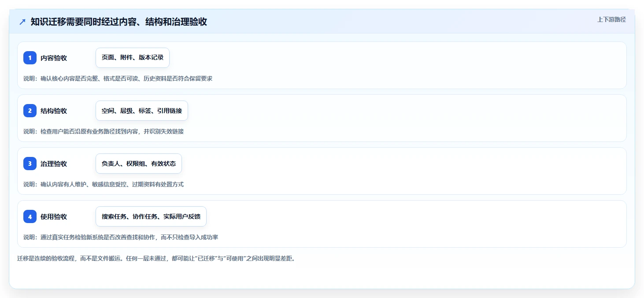644x298 pixels.
Task: Click the description starting 通过真实任务检验新系统
Action: point(121,237)
